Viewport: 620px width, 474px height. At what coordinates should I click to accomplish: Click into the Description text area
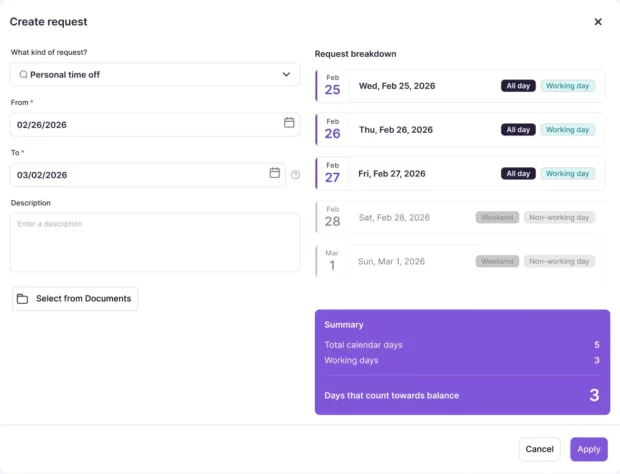[155, 242]
